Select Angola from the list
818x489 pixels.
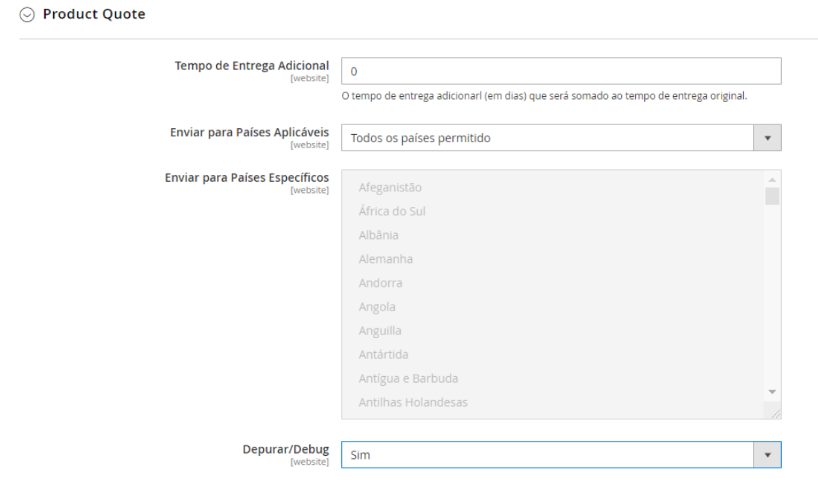pos(377,307)
